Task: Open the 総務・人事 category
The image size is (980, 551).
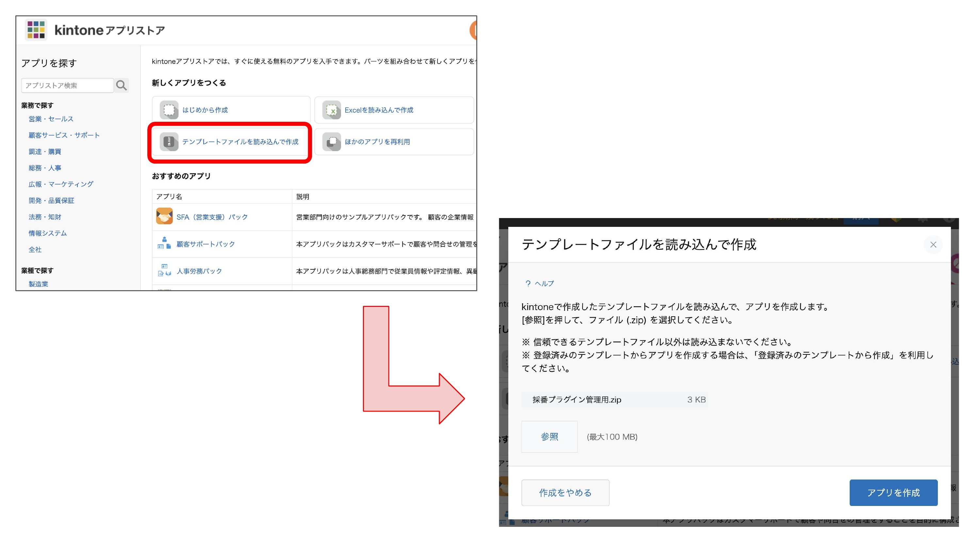Action: pos(45,168)
